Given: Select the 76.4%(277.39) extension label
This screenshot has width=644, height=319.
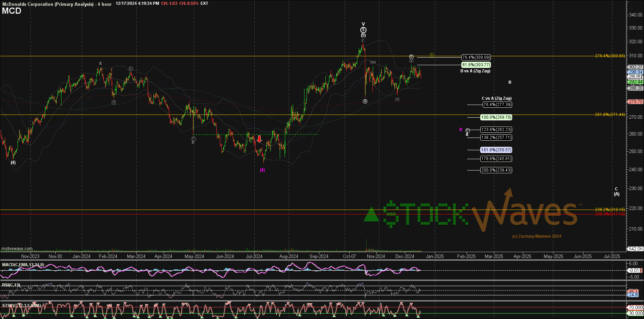Looking at the screenshot, I should (497, 105).
